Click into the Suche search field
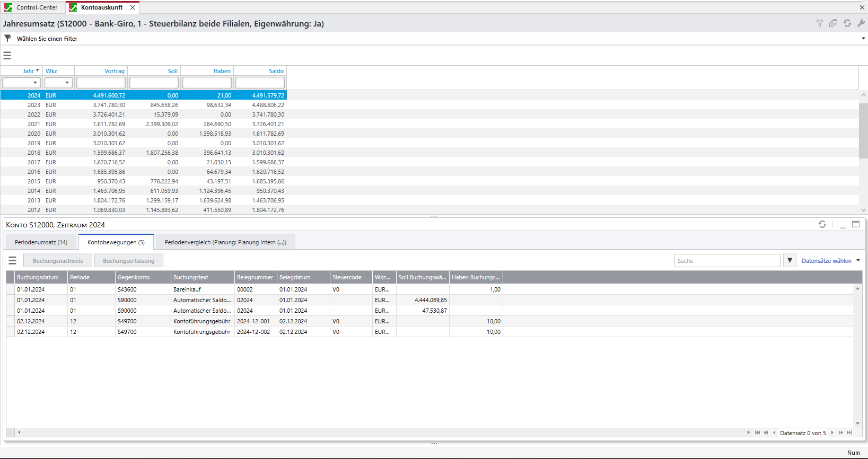Viewport: 868px width, 459px height. tap(726, 261)
